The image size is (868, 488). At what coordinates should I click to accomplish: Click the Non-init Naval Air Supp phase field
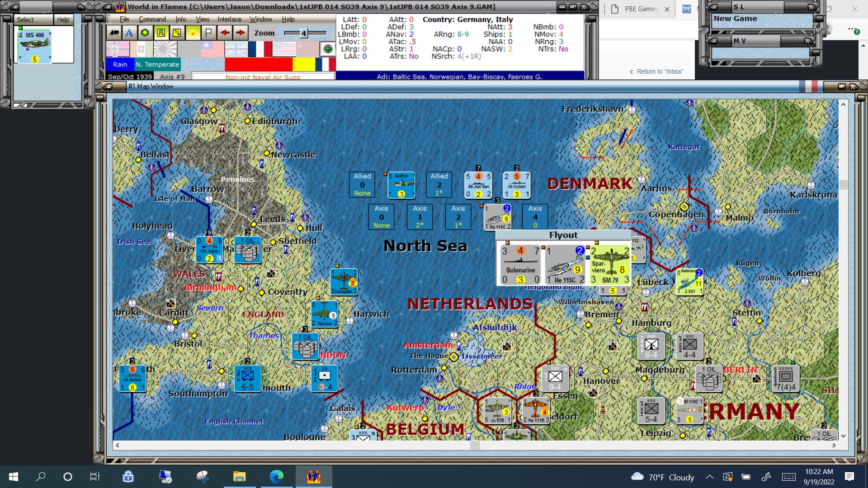pyautogui.click(x=263, y=77)
